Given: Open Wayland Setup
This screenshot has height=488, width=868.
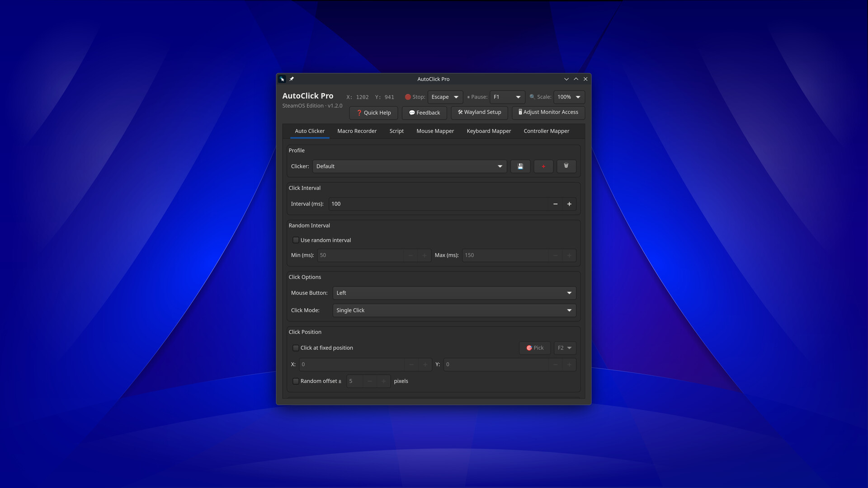Looking at the screenshot, I should coord(480,112).
